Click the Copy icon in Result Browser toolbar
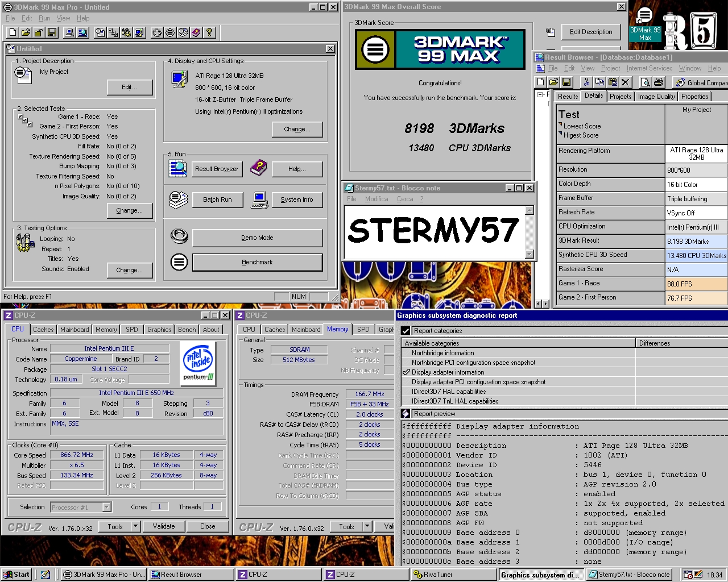Screen dimensions: 728x582 pyautogui.click(x=599, y=82)
